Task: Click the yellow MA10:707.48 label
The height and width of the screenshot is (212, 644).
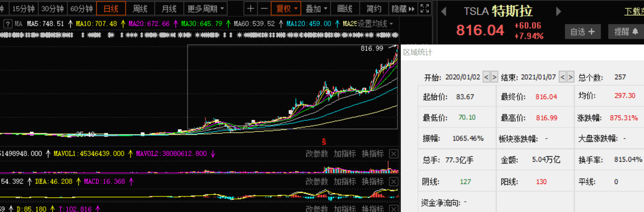Action: pos(96,24)
